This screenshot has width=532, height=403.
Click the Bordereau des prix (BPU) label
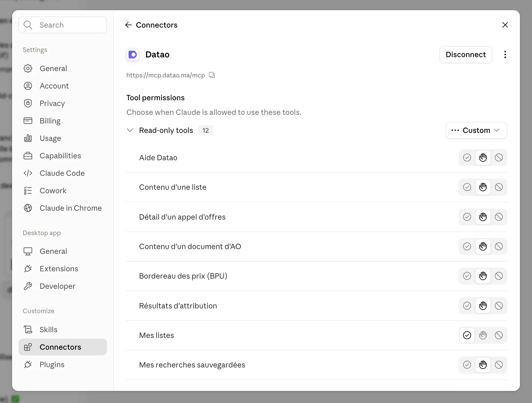click(183, 276)
